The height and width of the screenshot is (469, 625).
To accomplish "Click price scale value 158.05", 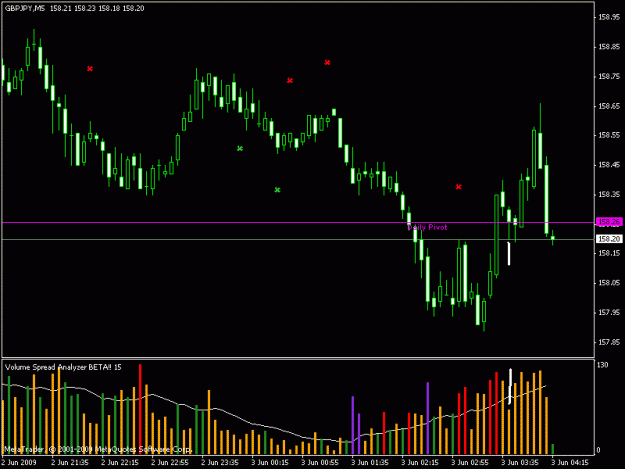I will (609, 283).
